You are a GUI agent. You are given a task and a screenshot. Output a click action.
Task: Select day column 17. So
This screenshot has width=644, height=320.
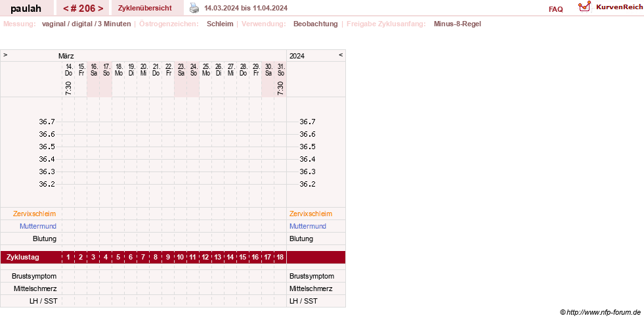106,70
